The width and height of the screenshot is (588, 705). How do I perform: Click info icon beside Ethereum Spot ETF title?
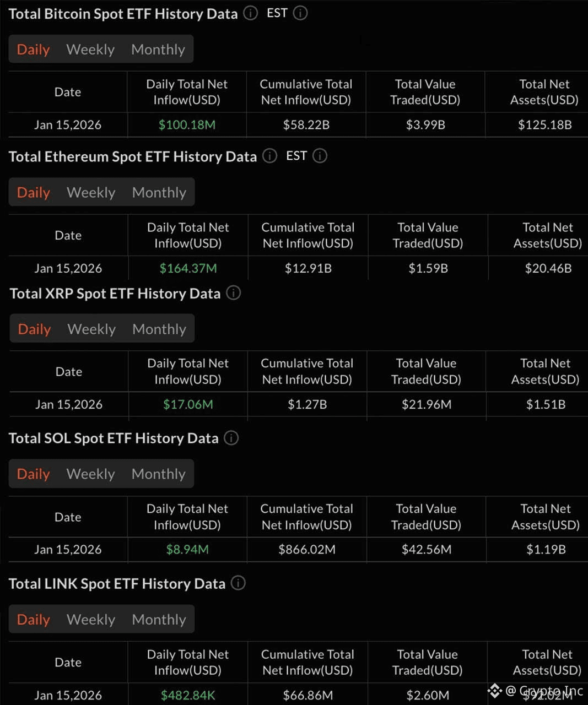click(269, 156)
